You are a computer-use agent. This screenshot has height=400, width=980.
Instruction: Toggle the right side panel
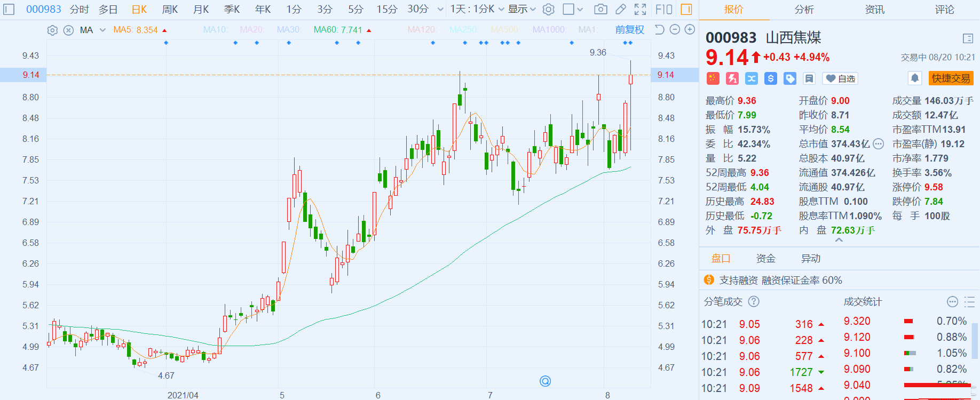coord(686,9)
